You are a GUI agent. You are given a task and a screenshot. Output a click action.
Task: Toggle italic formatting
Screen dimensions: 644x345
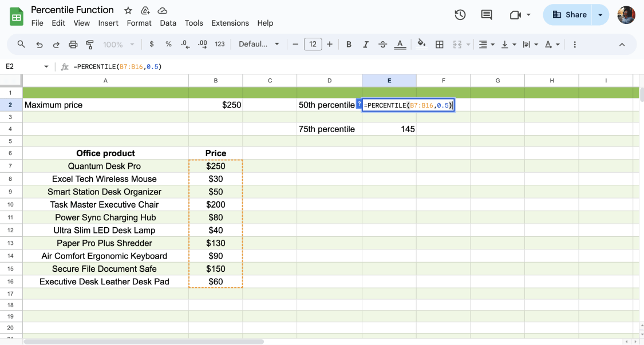[365, 44]
